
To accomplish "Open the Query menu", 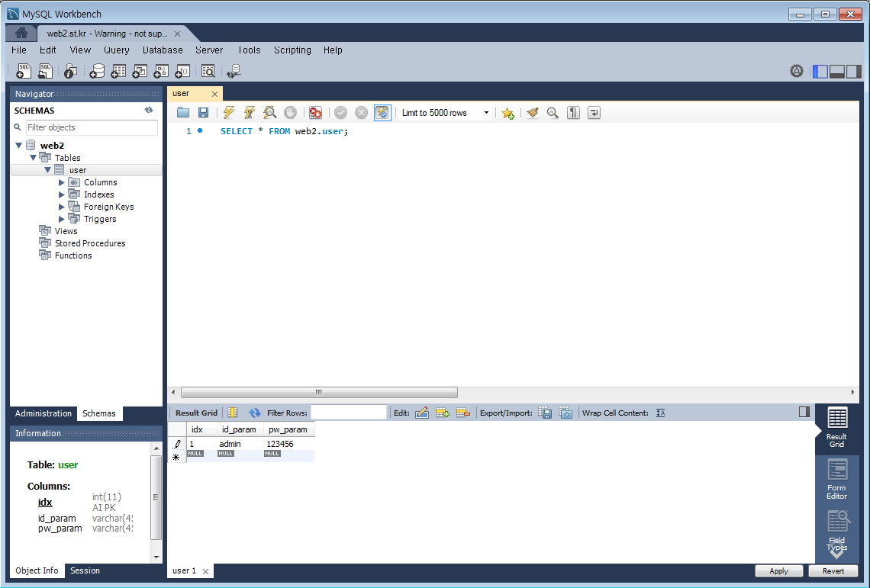I will click(117, 50).
